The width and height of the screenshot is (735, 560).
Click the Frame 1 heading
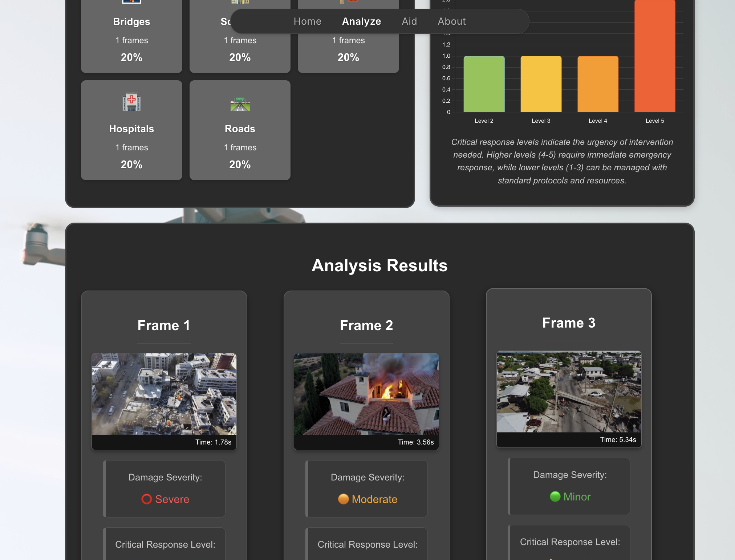tap(164, 325)
